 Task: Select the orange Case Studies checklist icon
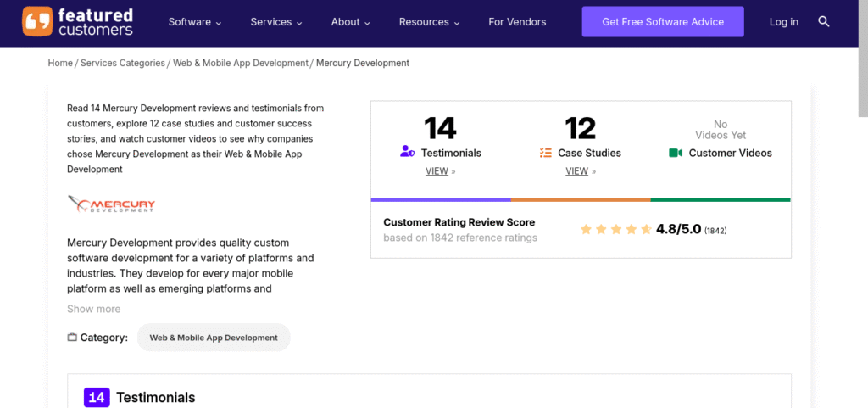545,153
